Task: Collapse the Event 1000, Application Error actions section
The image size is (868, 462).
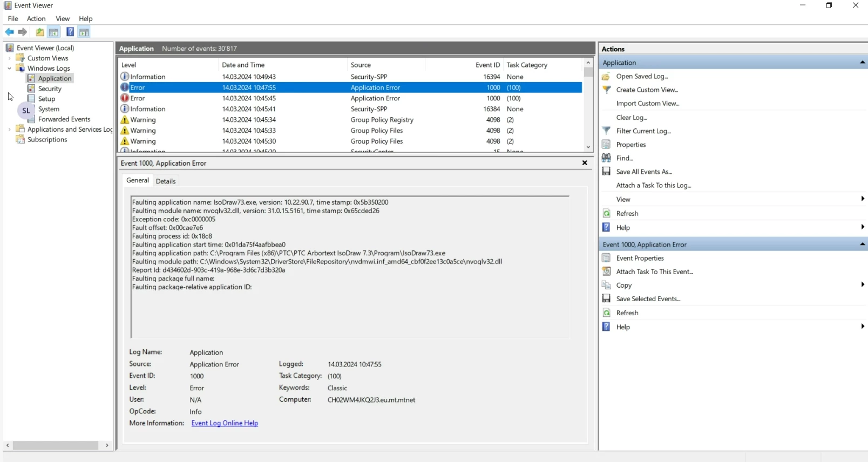Action: tap(862, 244)
